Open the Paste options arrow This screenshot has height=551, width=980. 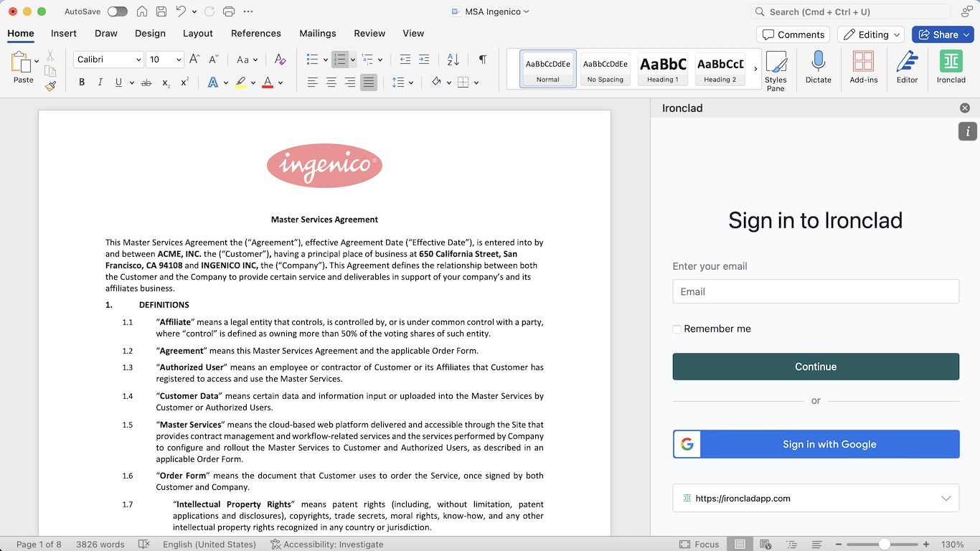37,61
